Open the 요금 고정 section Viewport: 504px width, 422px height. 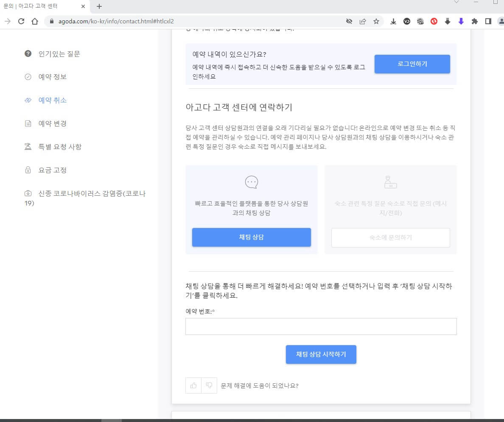coord(52,170)
